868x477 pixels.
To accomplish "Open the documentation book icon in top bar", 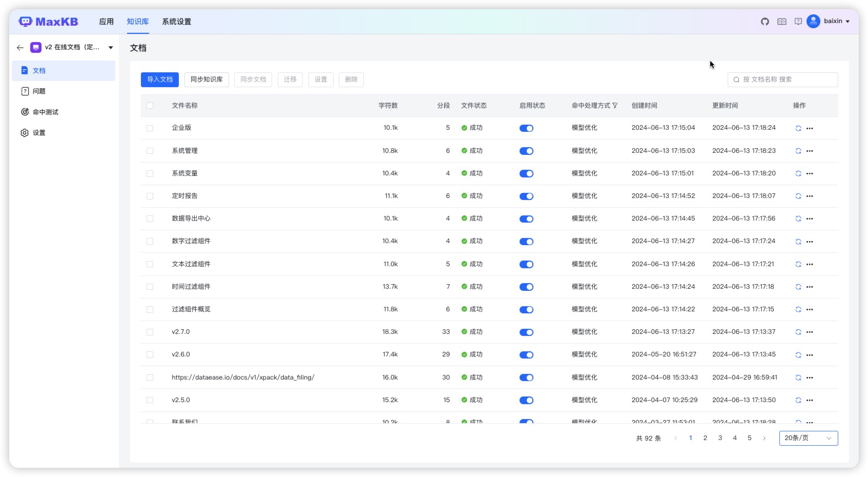I will coord(781,22).
